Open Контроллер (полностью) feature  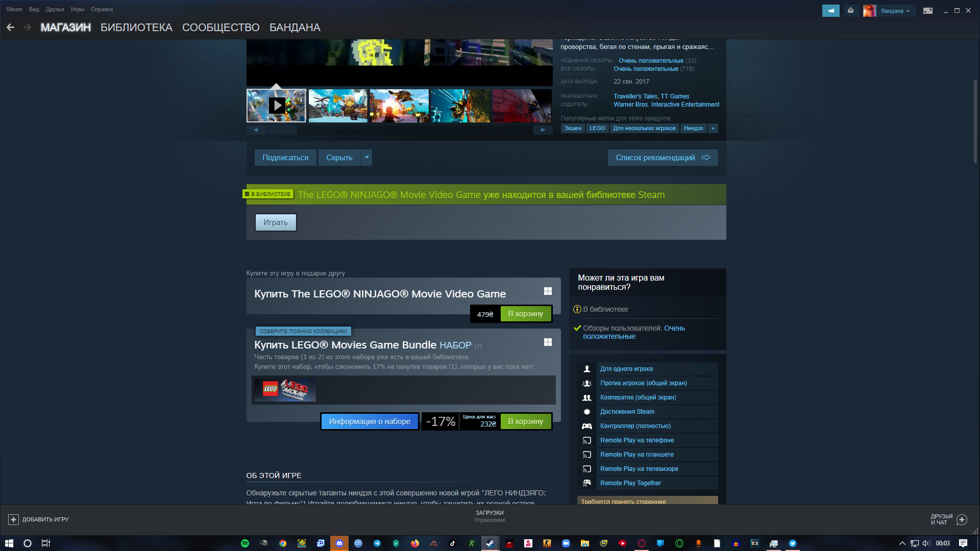tap(647, 426)
